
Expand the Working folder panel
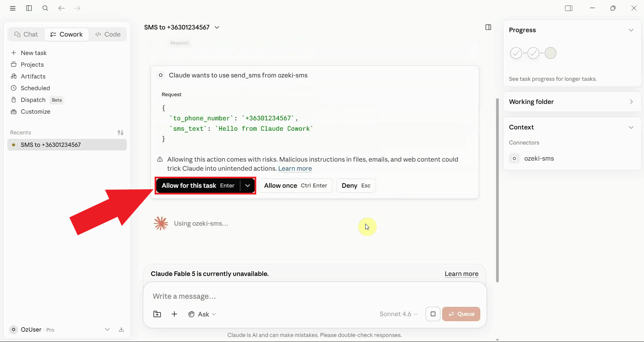(x=631, y=102)
